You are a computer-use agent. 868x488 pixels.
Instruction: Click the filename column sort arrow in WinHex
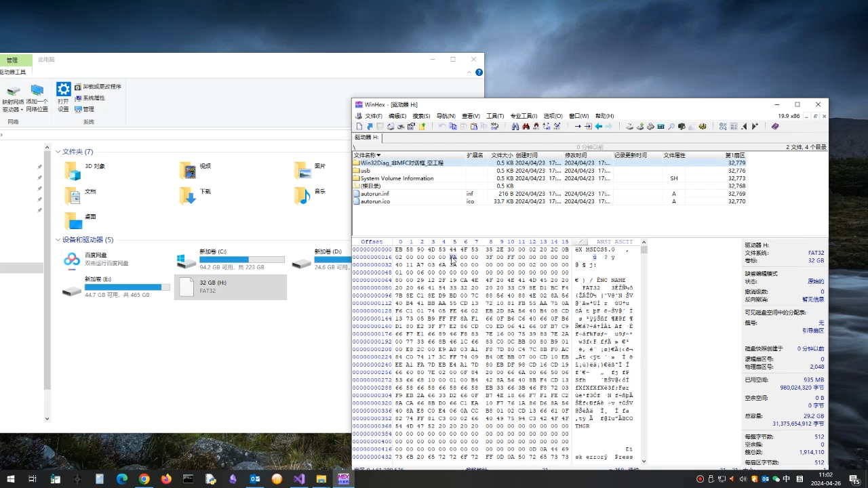tap(378, 156)
